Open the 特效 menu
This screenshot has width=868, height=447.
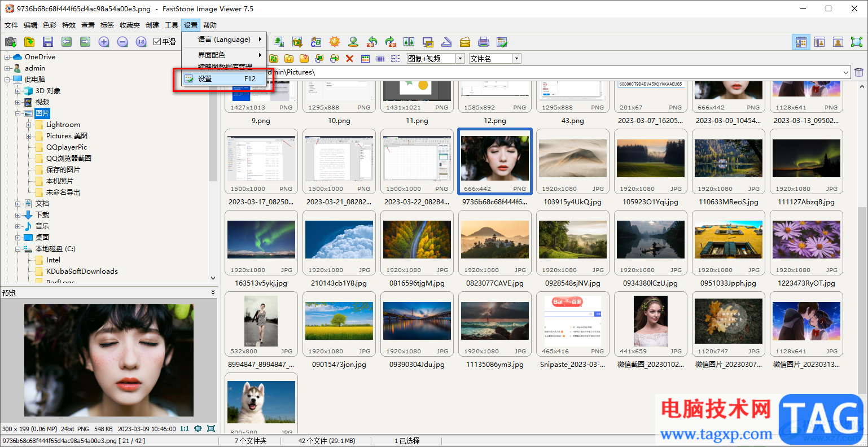point(69,25)
